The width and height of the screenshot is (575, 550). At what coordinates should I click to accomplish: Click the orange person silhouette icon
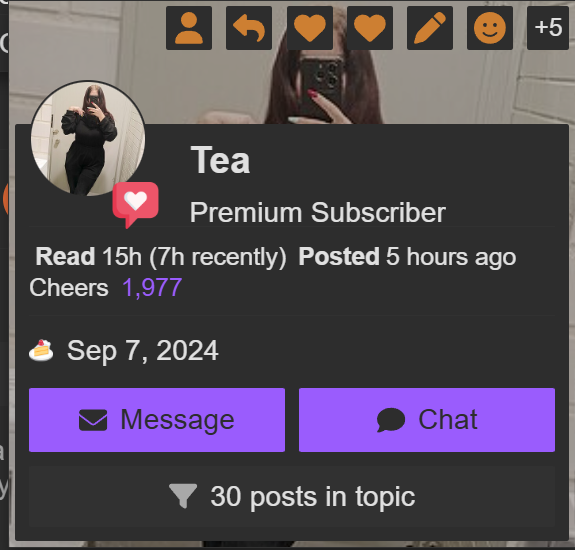click(x=189, y=28)
